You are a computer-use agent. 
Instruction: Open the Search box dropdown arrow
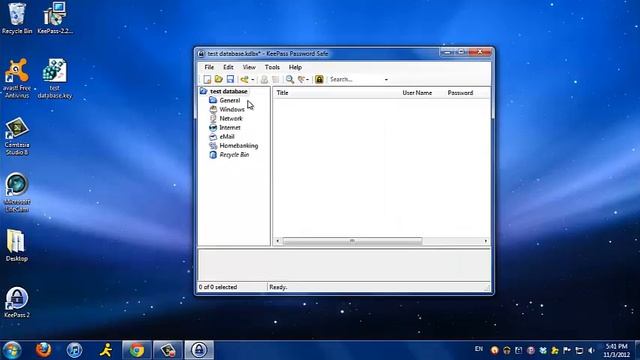[x=386, y=80]
